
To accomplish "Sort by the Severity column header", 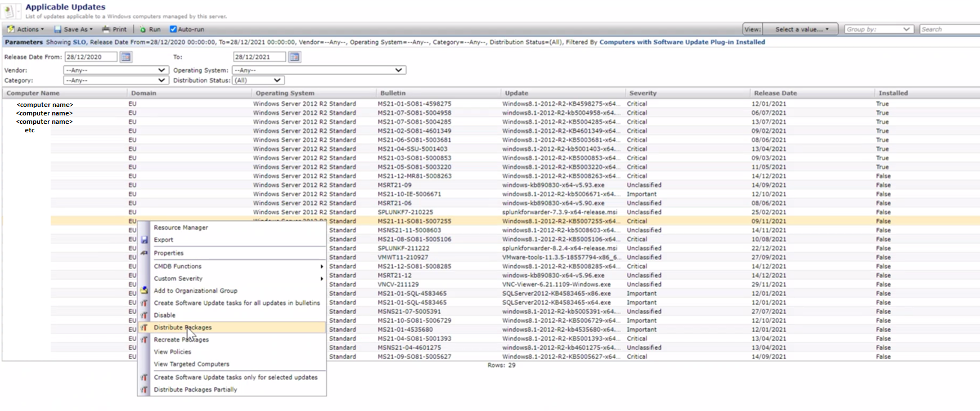I will (642, 93).
